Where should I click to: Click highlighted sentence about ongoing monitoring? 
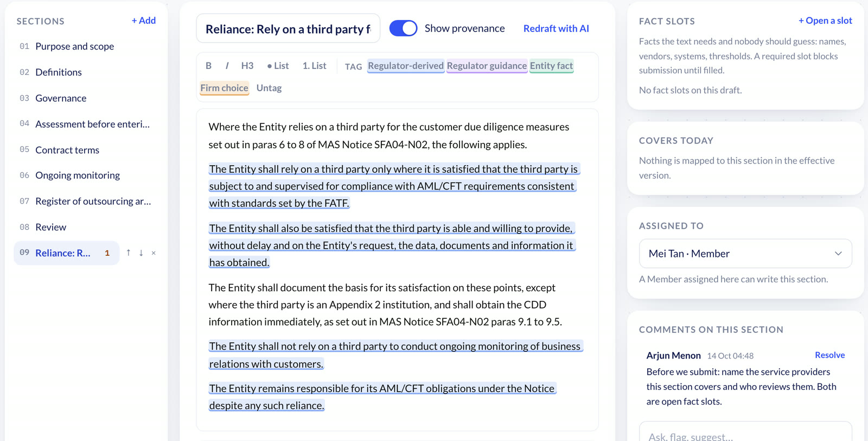[395, 355]
